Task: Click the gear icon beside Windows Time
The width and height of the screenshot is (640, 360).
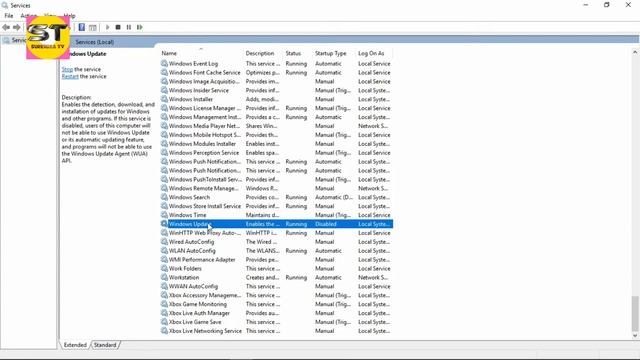Action: point(164,215)
